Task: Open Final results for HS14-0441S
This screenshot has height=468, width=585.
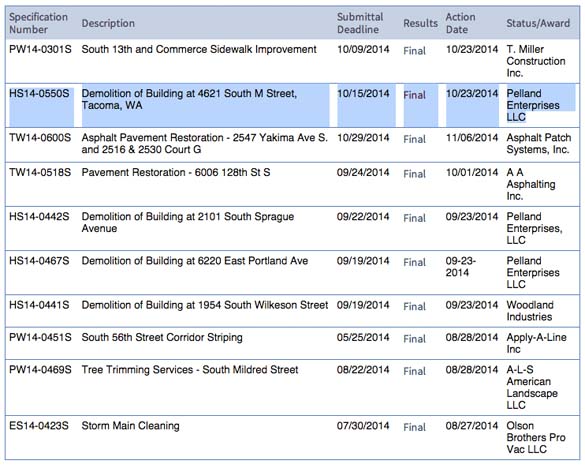Action: 414,306
